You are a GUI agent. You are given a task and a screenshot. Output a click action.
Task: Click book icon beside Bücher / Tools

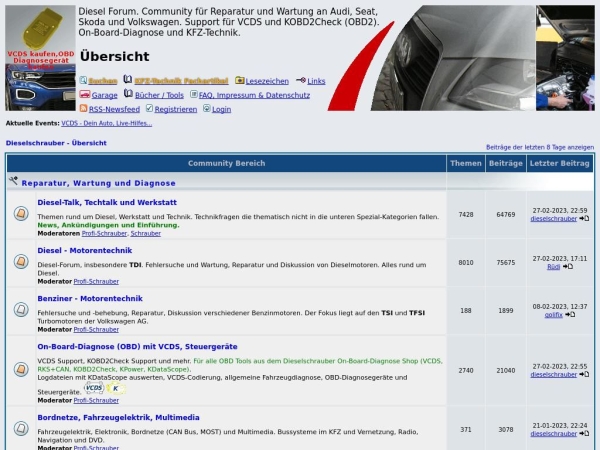click(x=128, y=94)
